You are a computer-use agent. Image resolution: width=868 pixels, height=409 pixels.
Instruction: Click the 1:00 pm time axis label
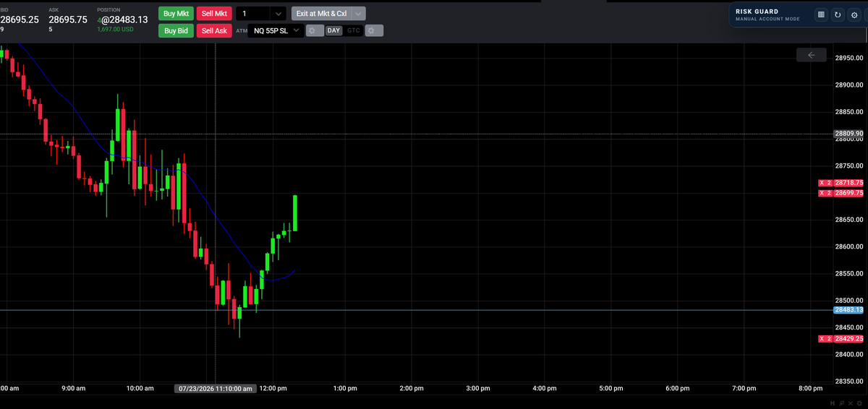coord(345,389)
